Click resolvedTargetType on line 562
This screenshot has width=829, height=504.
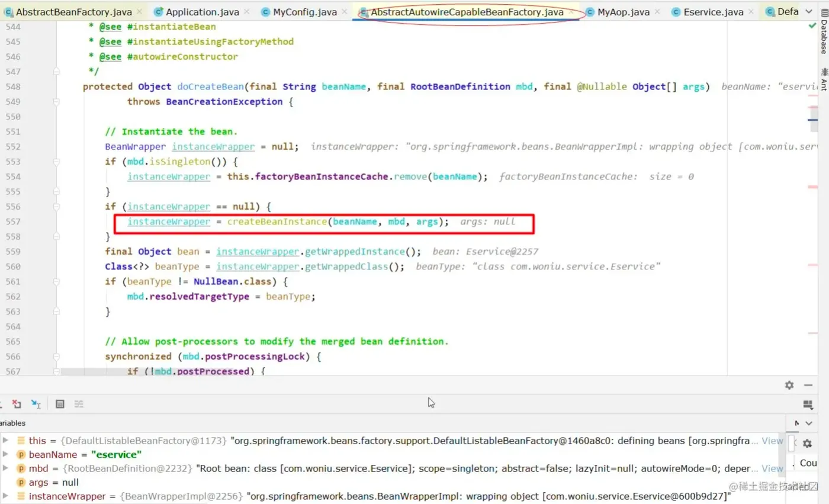point(199,297)
